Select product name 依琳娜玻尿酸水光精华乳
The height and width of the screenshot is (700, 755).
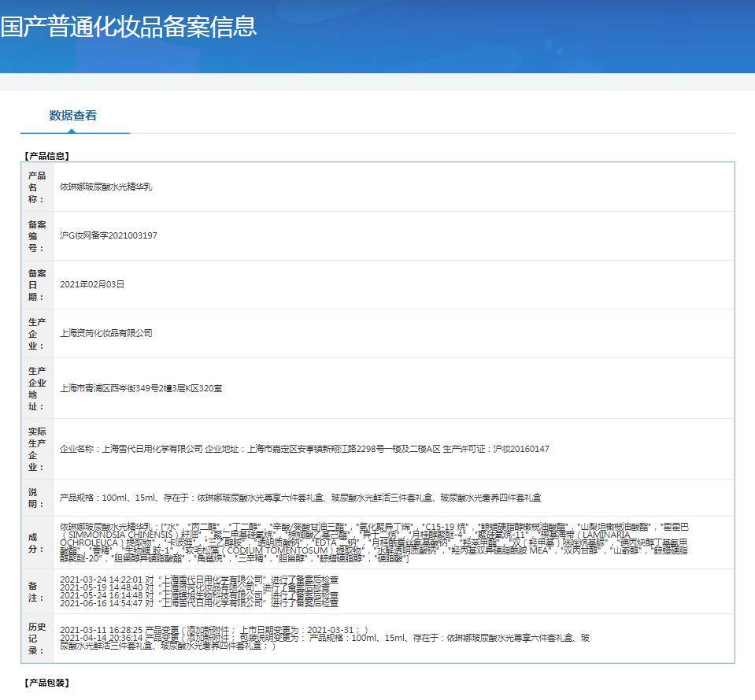point(106,187)
